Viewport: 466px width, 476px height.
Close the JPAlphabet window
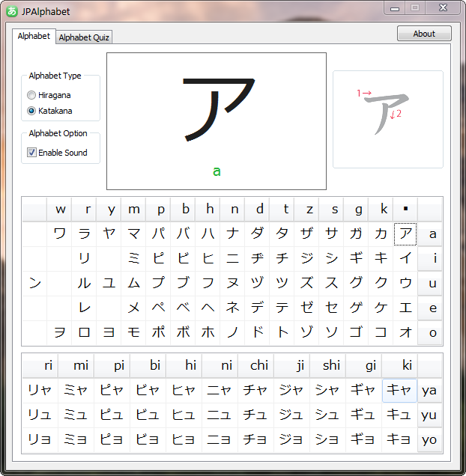click(444, 8)
